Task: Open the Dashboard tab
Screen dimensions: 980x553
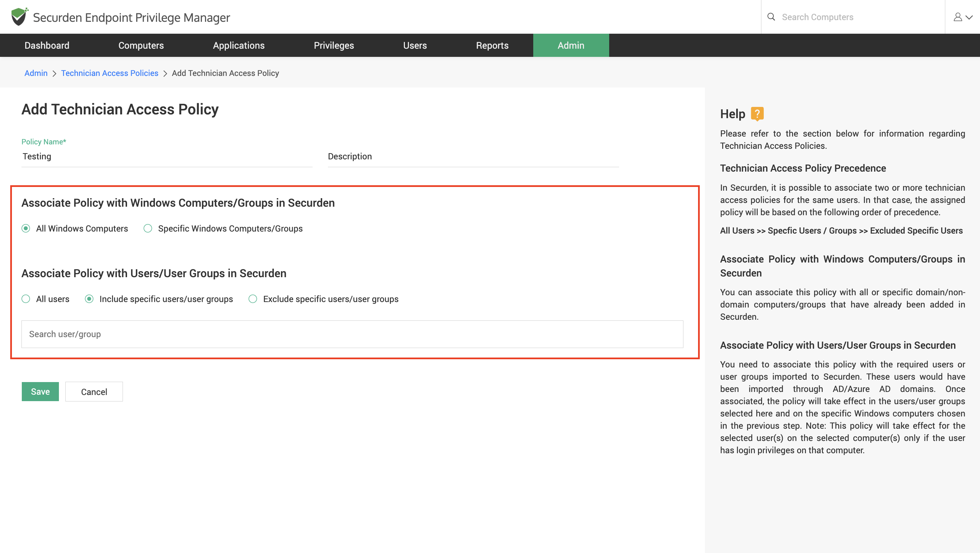Action: 47,45
